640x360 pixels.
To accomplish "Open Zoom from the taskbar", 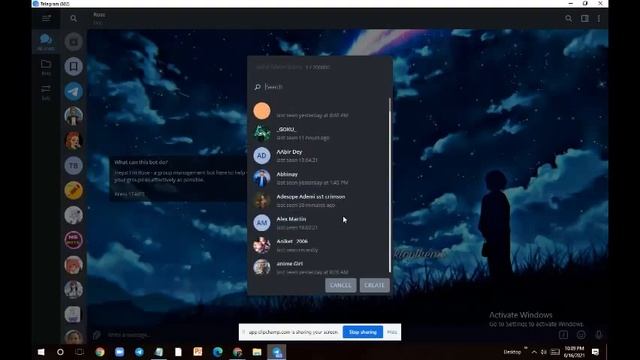I will coord(120,352).
